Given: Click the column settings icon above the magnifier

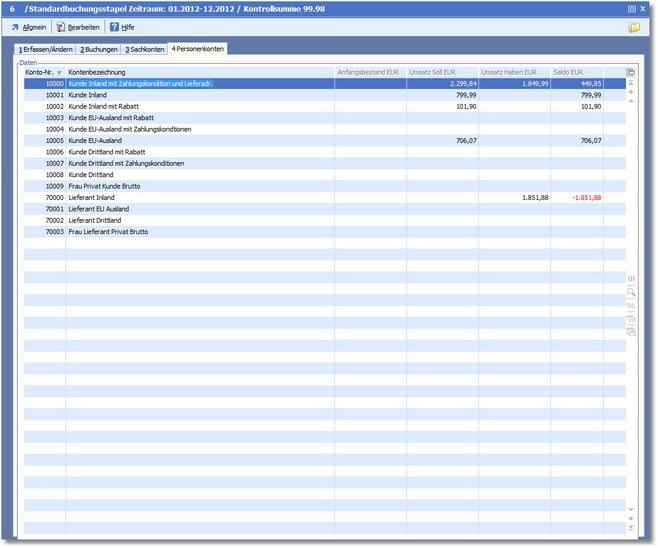Looking at the screenshot, I should (x=631, y=279).
